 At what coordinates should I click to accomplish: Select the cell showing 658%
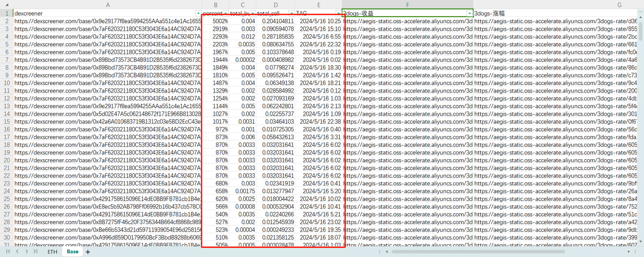pos(216,191)
